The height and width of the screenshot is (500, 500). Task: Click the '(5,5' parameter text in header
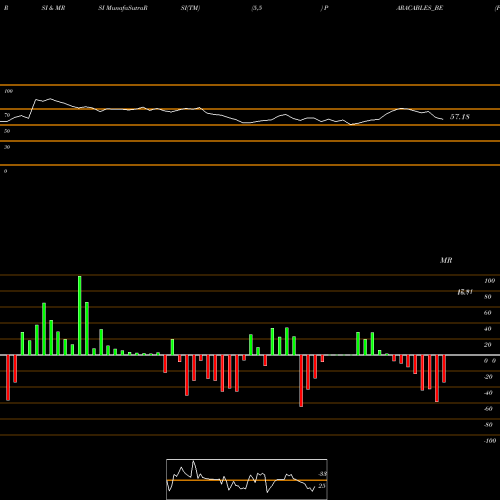tap(257, 8)
